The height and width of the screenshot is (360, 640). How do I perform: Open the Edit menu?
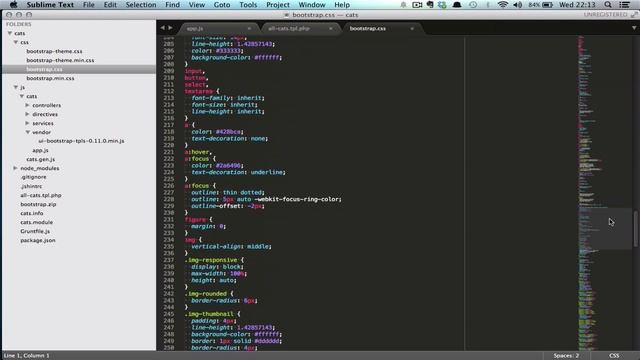pyautogui.click(x=110, y=5)
